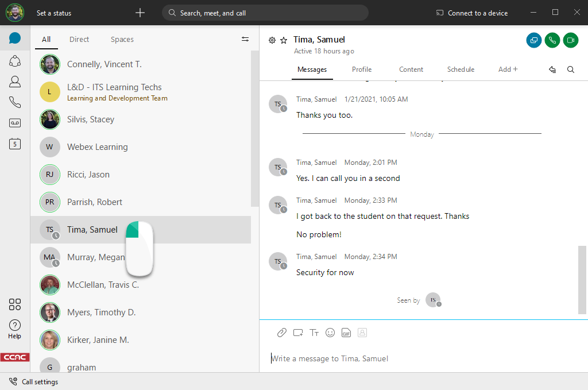
Task: Click the space list scrollbar
Action: pyautogui.click(x=255, y=129)
